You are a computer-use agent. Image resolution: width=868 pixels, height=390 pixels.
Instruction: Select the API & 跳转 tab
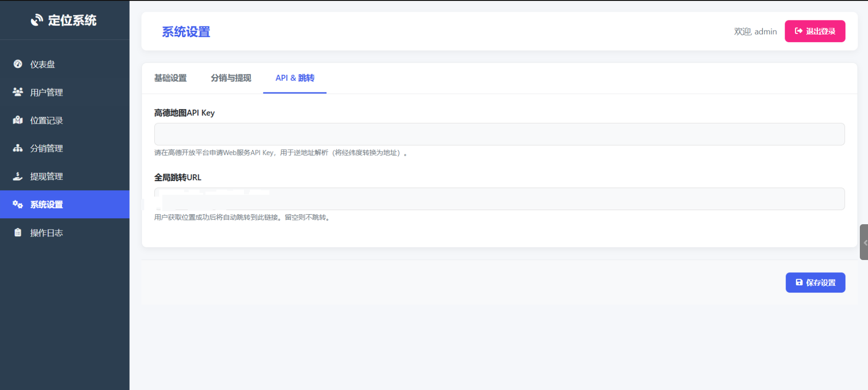(295, 78)
